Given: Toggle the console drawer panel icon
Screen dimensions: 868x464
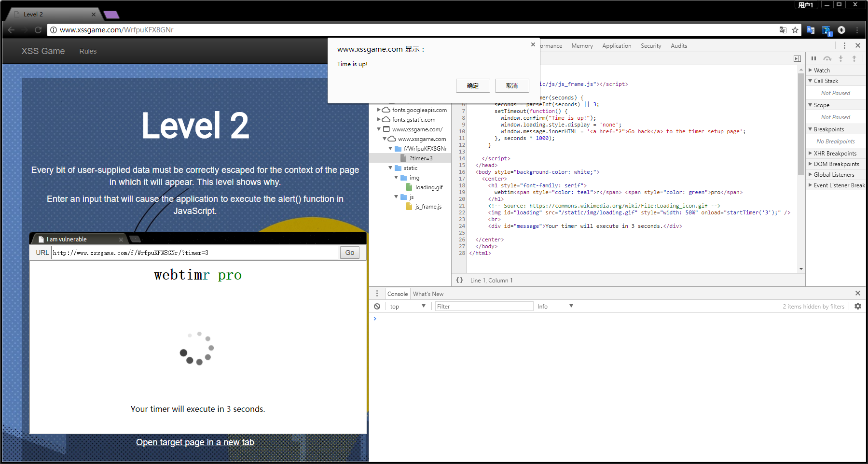Looking at the screenshot, I should pos(798,58).
